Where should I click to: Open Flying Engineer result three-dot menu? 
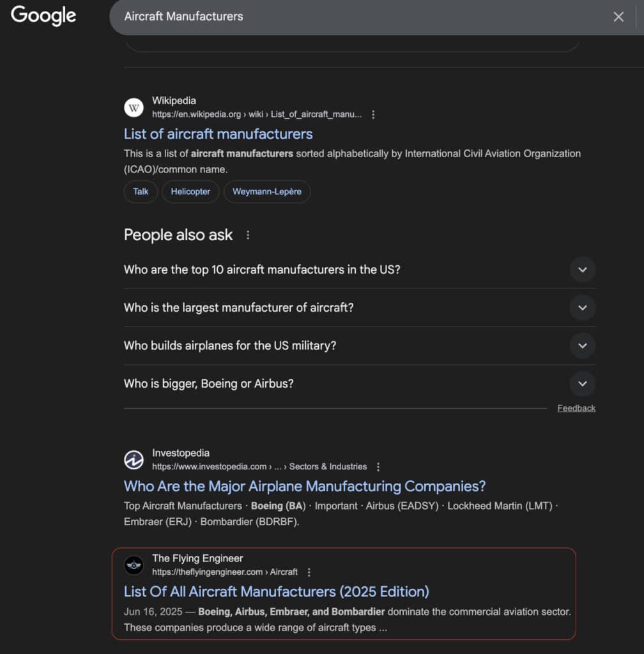[309, 572]
